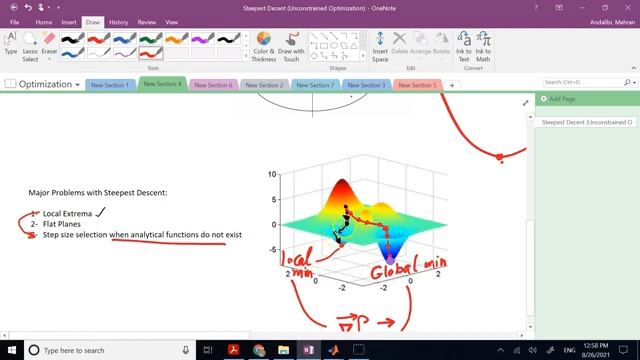Open the New Section 1 tab
640x360 pixels.
(110, 85)
